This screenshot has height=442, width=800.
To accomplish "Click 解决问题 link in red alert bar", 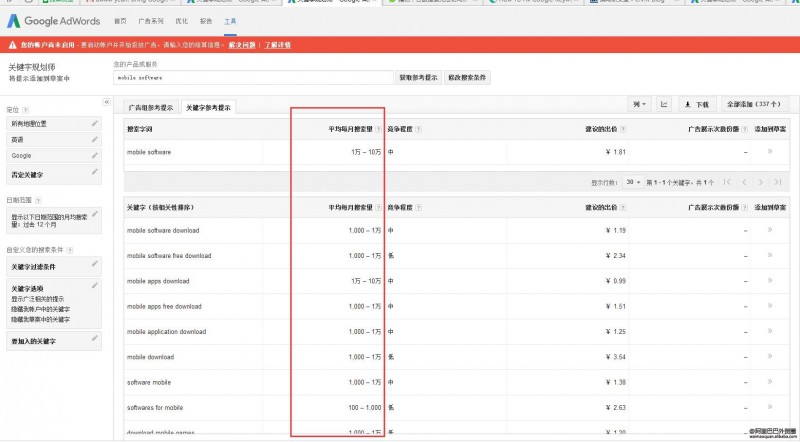I will tap(242, 45).
